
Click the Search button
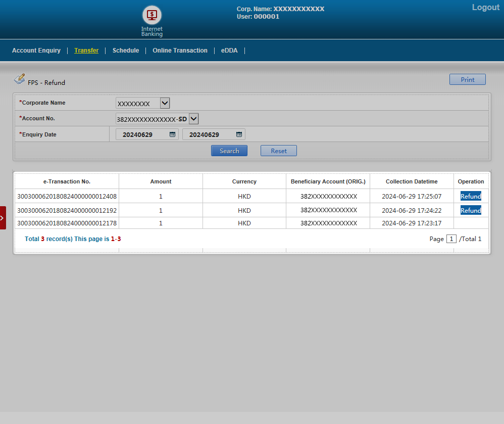229,151
